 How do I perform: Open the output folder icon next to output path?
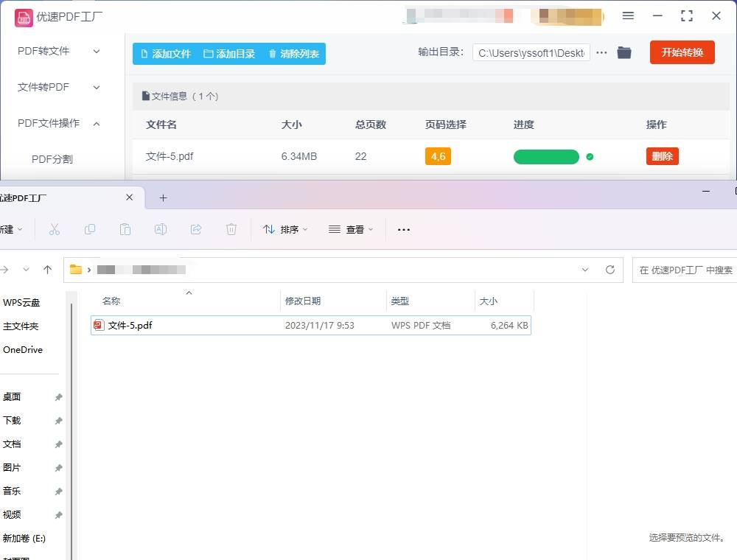click(x=624, y=52)
